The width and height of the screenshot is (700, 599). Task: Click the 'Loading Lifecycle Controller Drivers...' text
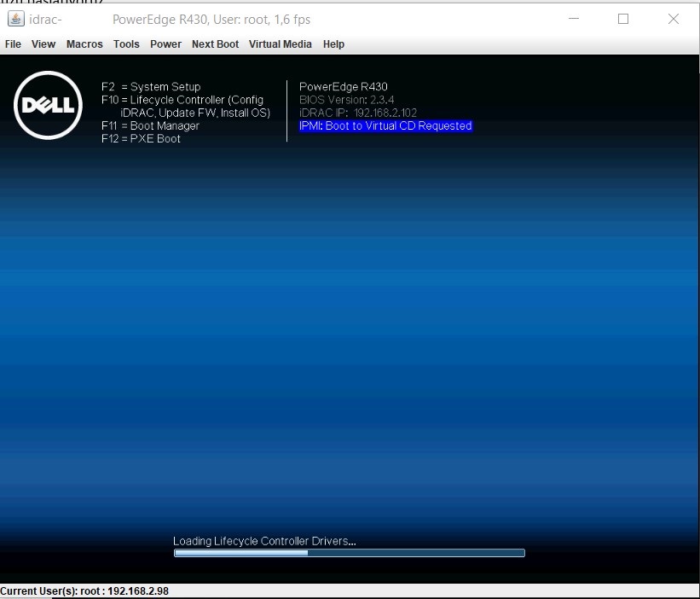pyautogui.click(x=264, y=541)
